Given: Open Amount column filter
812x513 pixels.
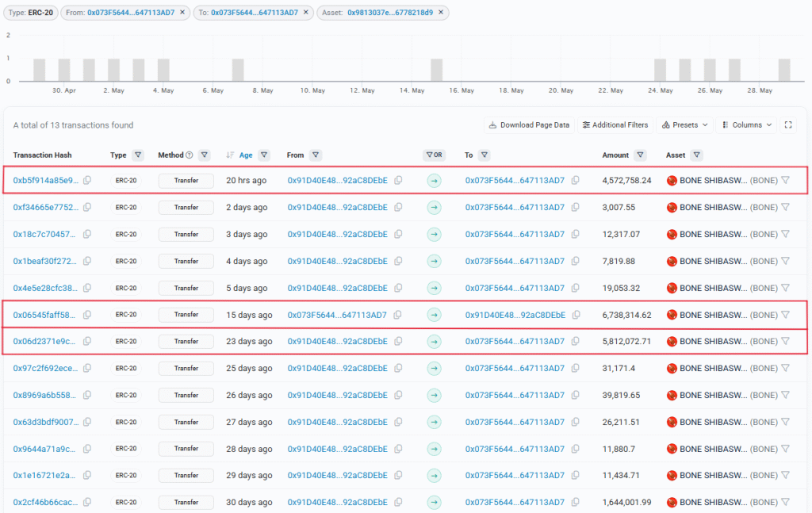Looking at the screenshot, I should pyautogui.click(x=641, y=155).
